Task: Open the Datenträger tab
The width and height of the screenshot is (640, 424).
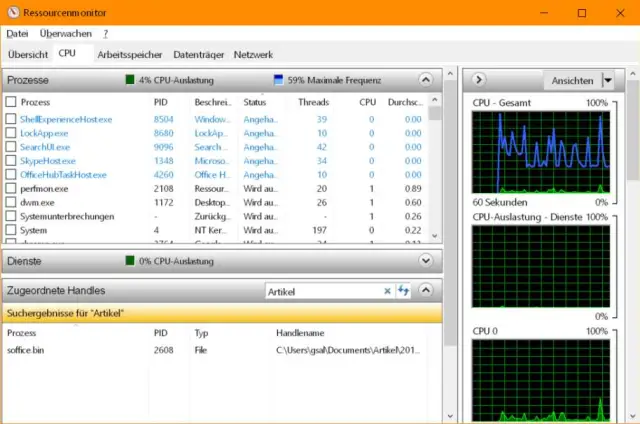Action: click(x=198, y=54)
